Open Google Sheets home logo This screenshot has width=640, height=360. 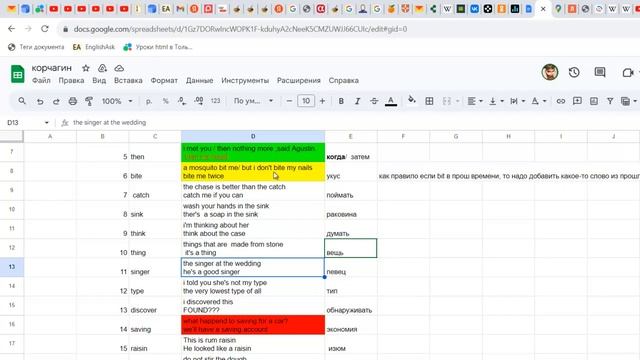(18, 74)
